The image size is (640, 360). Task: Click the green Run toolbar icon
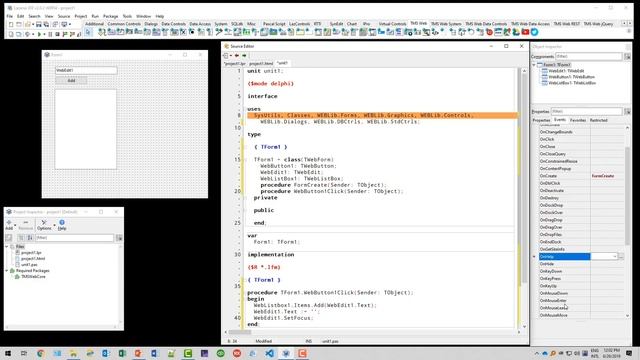pyautogui.click(x=39, y=34)
